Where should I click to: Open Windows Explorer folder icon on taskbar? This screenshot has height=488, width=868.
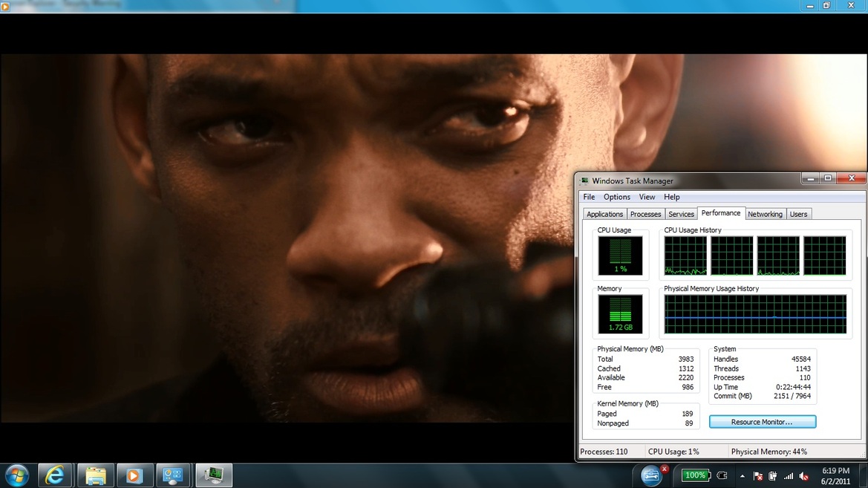[x=95, y=476]
